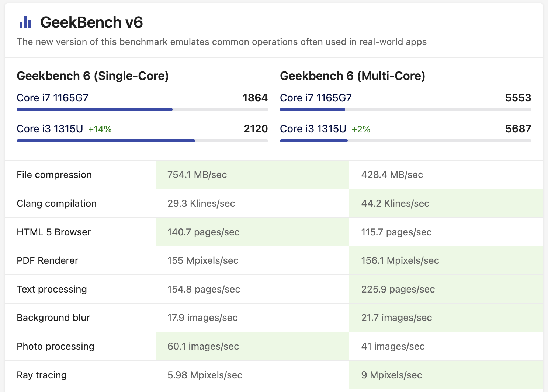
Task: Click the GeekBench v6 heading
Action: [x=91, y=22]
